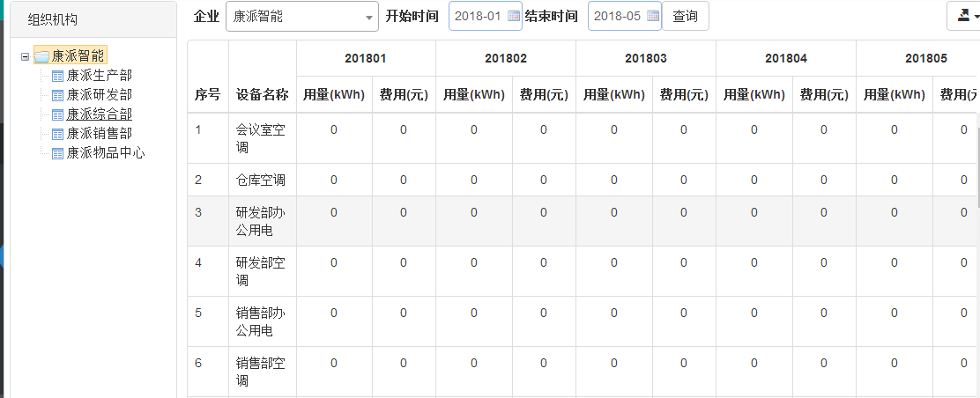Click the 康派智能 folder icon

[x=41, y=56]
